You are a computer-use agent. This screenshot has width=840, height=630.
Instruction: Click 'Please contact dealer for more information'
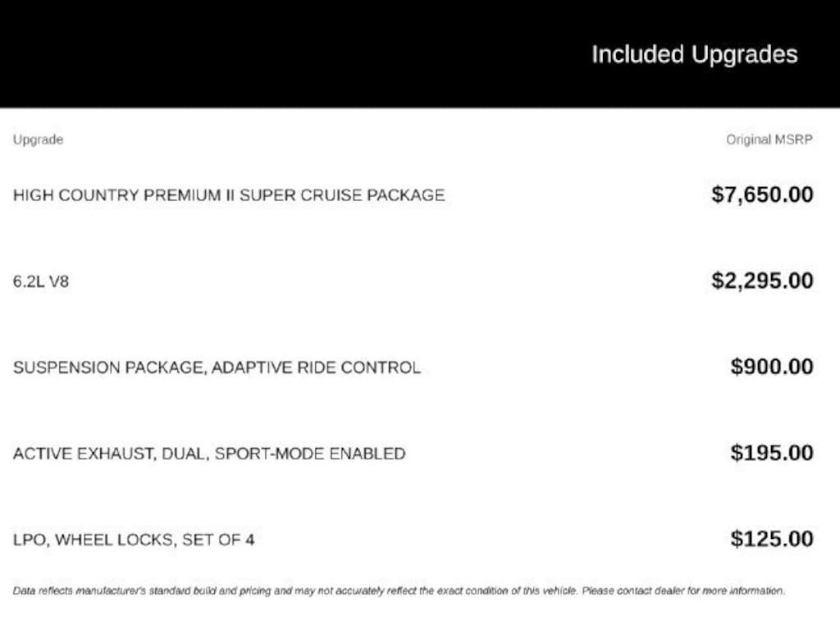click(683, 591)
